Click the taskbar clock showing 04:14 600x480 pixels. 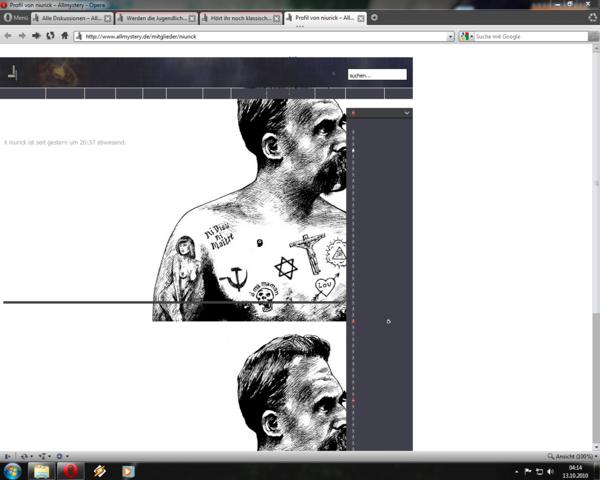(575, 471)
